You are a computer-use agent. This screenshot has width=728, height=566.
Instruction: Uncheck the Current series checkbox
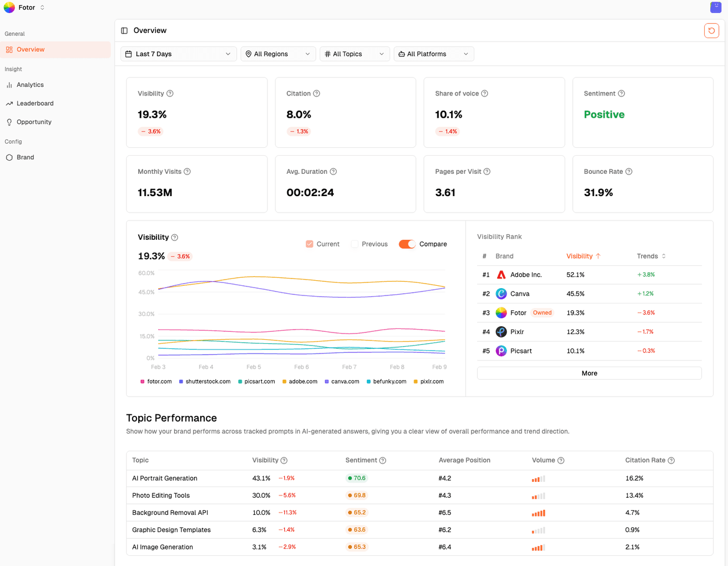click(309, 244)
